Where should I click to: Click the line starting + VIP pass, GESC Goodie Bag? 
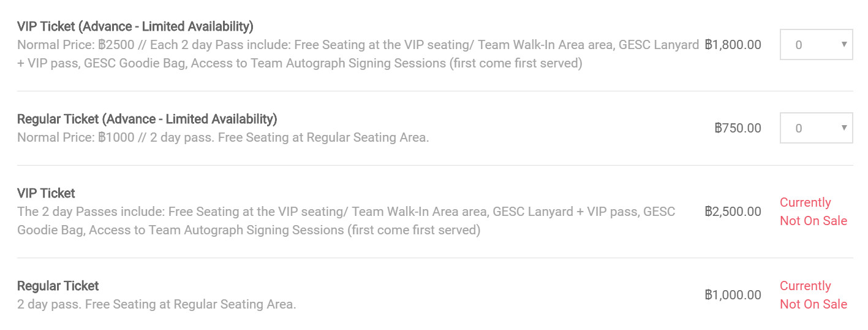click(x=300, y=63)
